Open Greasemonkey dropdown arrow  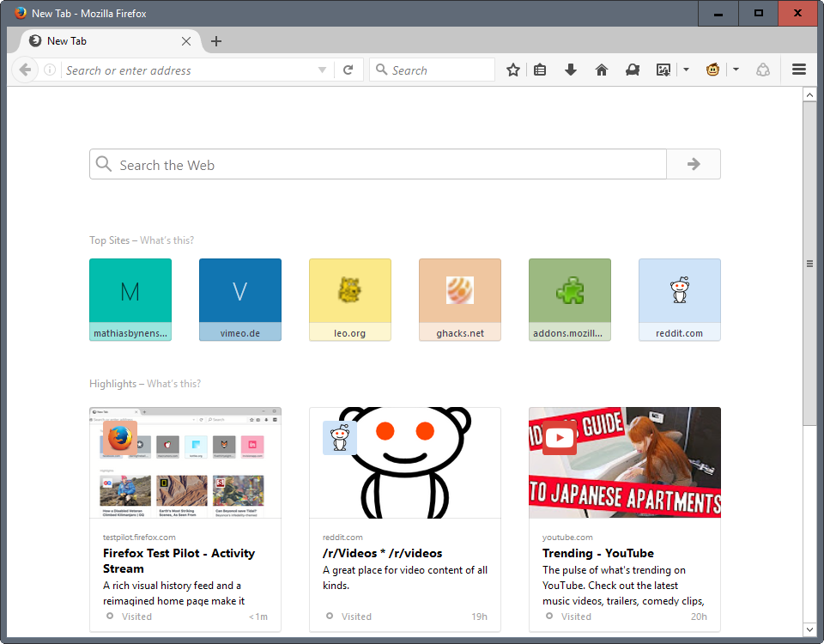coord(736,70)
